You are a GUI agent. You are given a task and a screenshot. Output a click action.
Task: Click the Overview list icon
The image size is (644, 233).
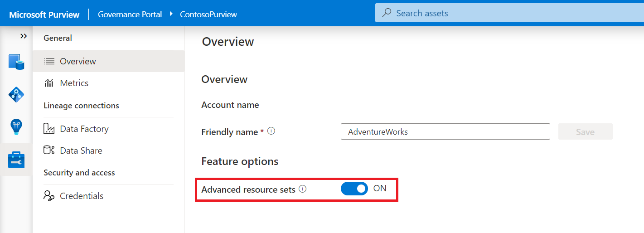click(49, 61)
